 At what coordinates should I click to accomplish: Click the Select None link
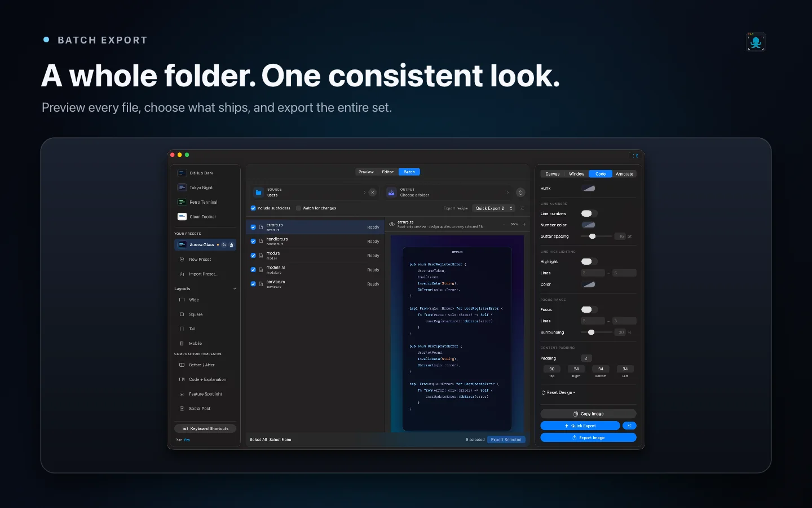tap(280, 440)
